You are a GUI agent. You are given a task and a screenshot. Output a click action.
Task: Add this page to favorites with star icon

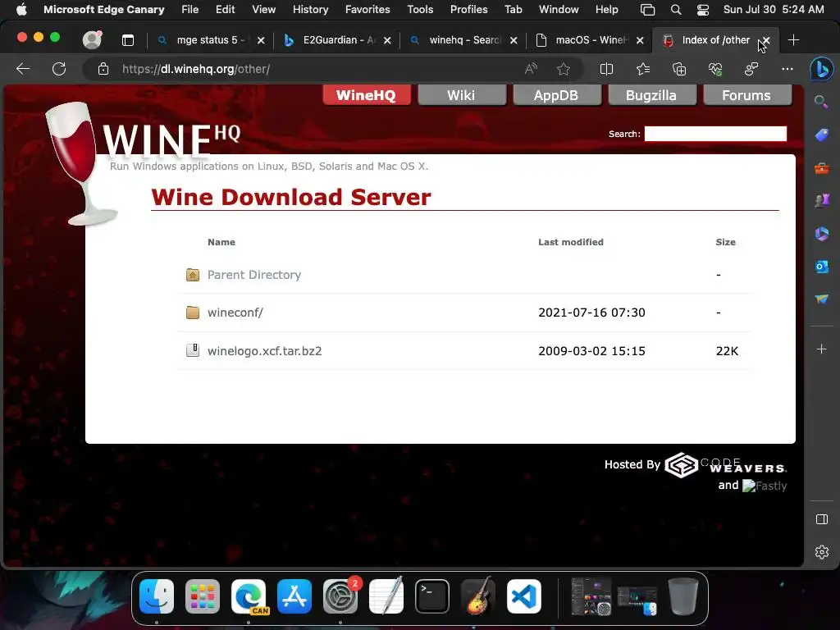pyautogui.click(x=563, y=69)
